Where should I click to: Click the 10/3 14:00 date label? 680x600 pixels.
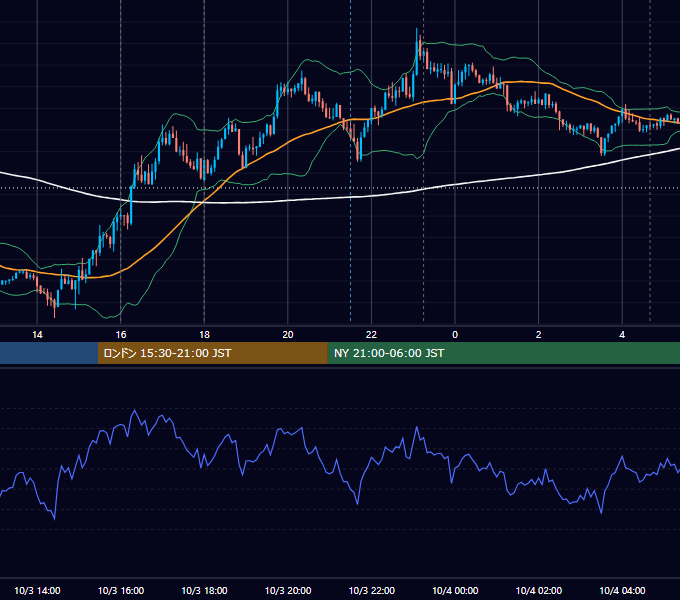(37, 590)
